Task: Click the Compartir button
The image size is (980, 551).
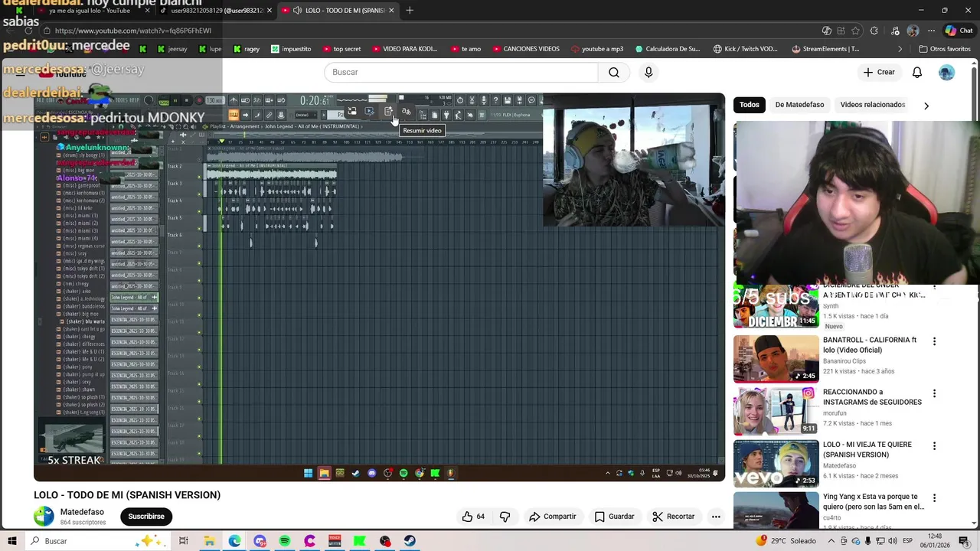Action: pyautogui.click(x=552, y=517)
